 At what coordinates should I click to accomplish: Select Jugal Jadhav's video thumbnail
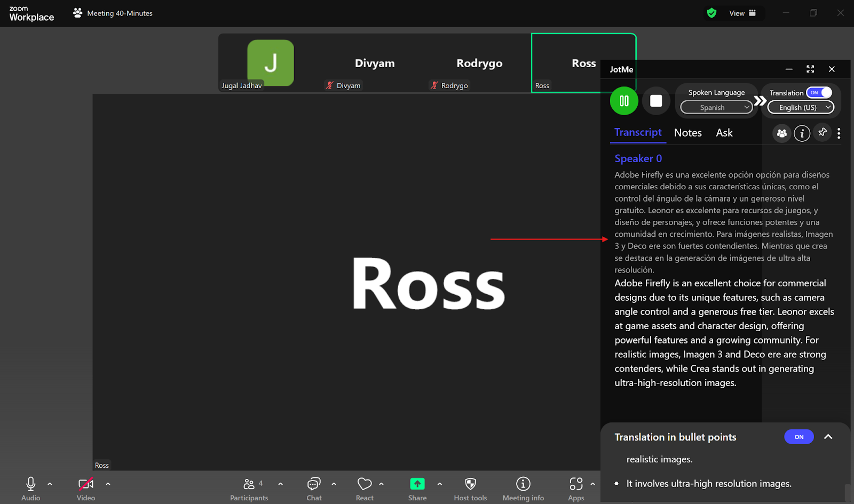pyautogui.click(x=270, y=63)
